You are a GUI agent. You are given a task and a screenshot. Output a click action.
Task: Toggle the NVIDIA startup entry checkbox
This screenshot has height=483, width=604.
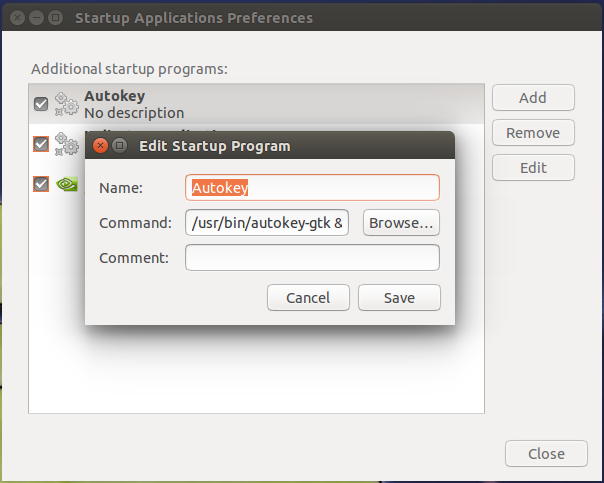pos(41,184)
